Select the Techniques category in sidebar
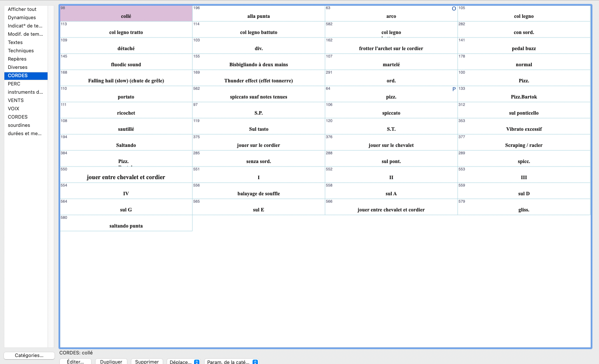This screenshot has height=364, width=599. [x=21, y=51]
